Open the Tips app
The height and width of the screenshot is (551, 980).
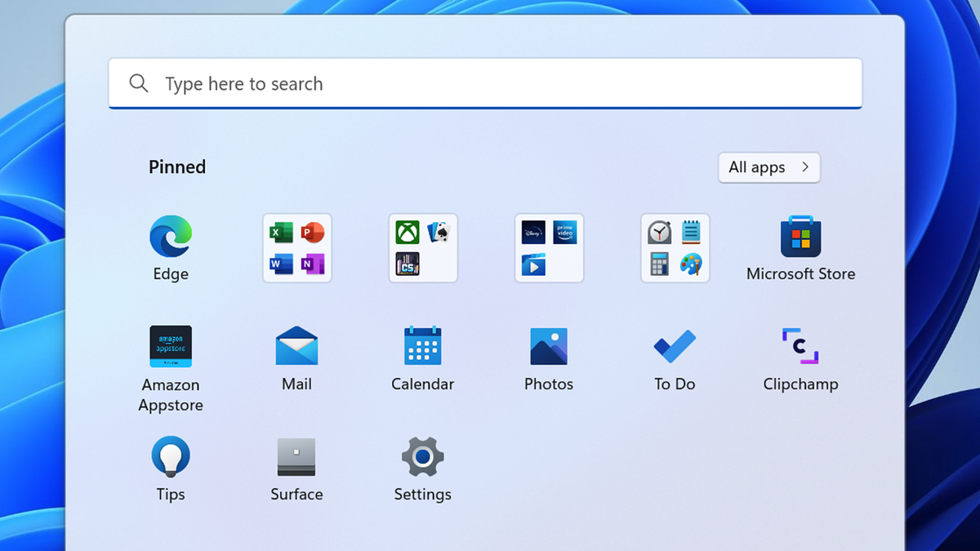171,456
